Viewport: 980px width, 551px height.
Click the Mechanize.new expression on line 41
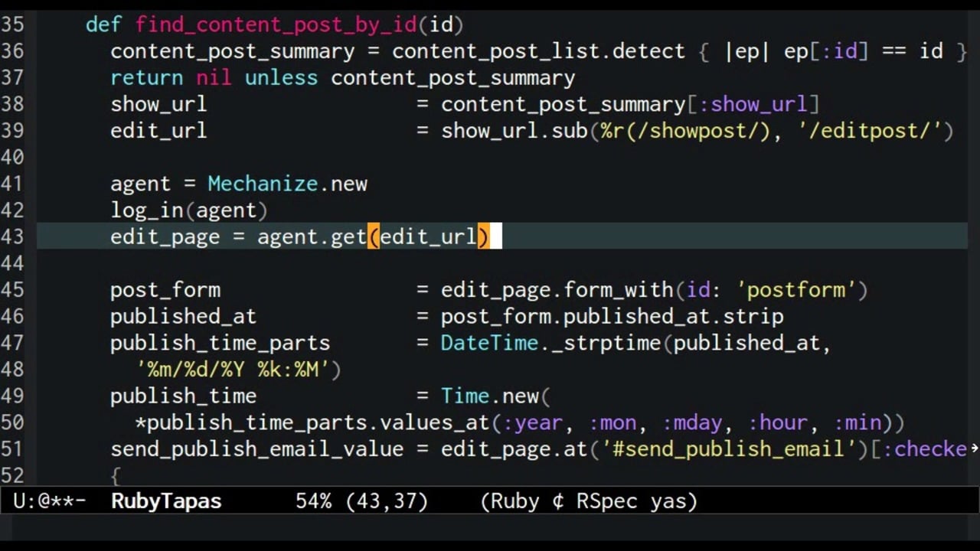tap(287, 184)
